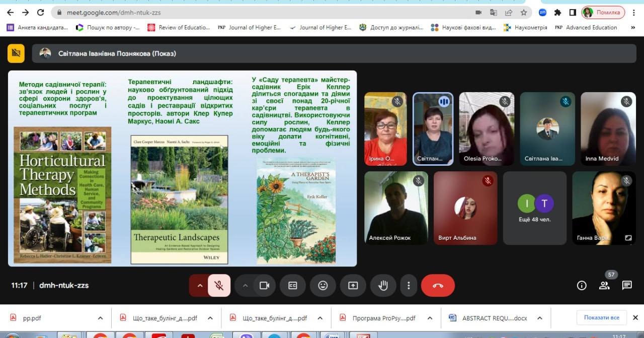Click the yellow presentation-off icon
644x338 pixels.
[16, 53]
